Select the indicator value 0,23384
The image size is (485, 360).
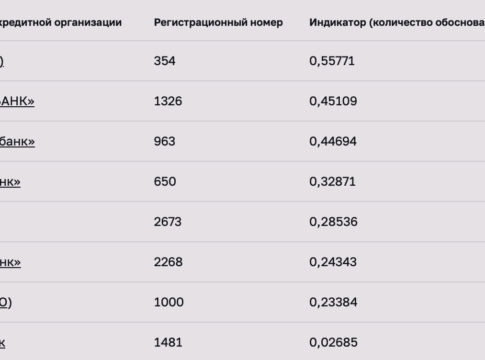coord(333,302)
